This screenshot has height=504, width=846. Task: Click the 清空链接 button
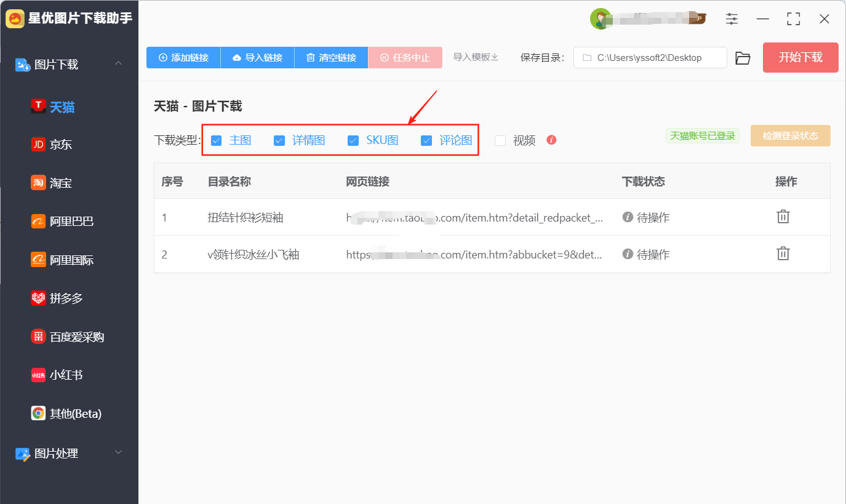pos(331,58)
